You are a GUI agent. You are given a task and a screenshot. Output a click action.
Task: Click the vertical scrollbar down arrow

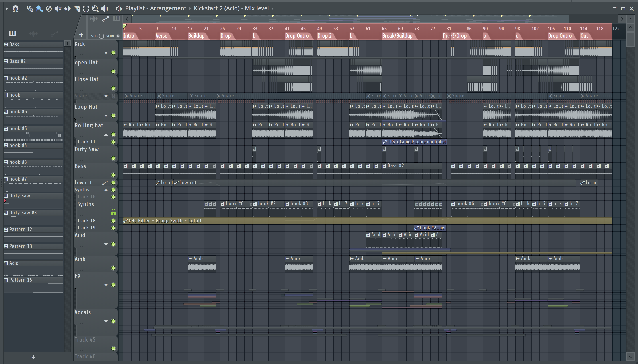click(x=630, y=357)
